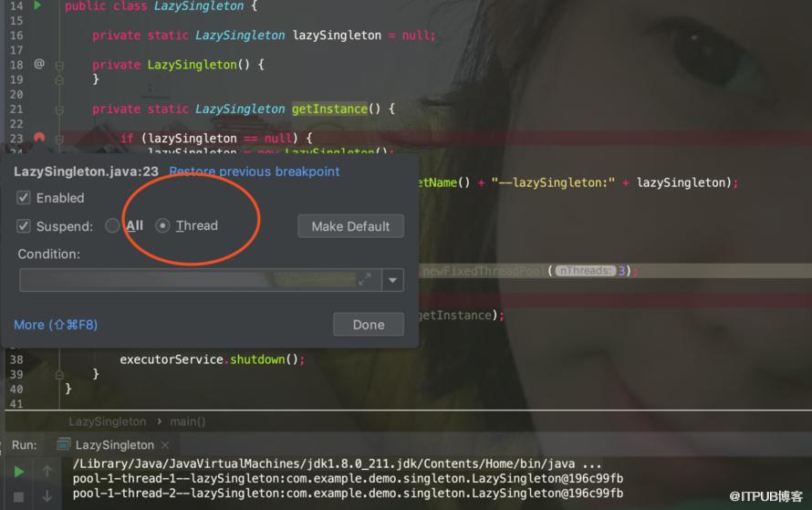Screen dimensions: 812x510
Task: Click the LazySingleton run configuration icon
Action: click(x=63, y=444)
